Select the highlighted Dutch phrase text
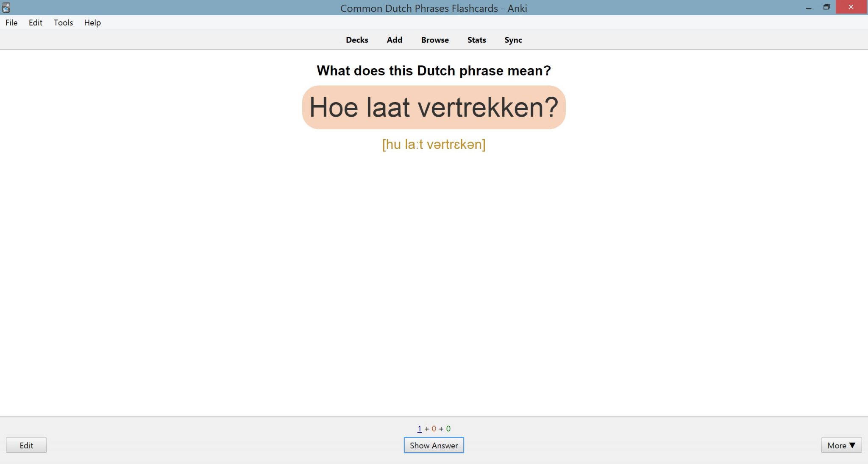This screenshot has height=464, width=868. pyautogui.click(x=433, y=107)
